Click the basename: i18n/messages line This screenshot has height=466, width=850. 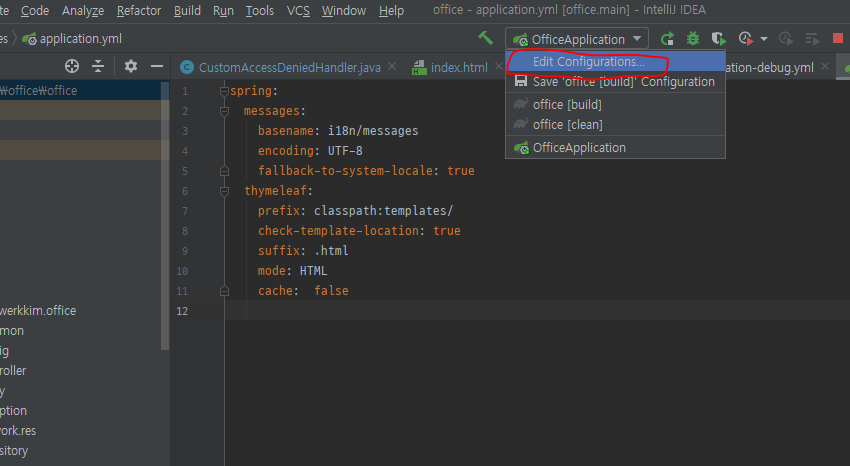click(x=338, y=131)
